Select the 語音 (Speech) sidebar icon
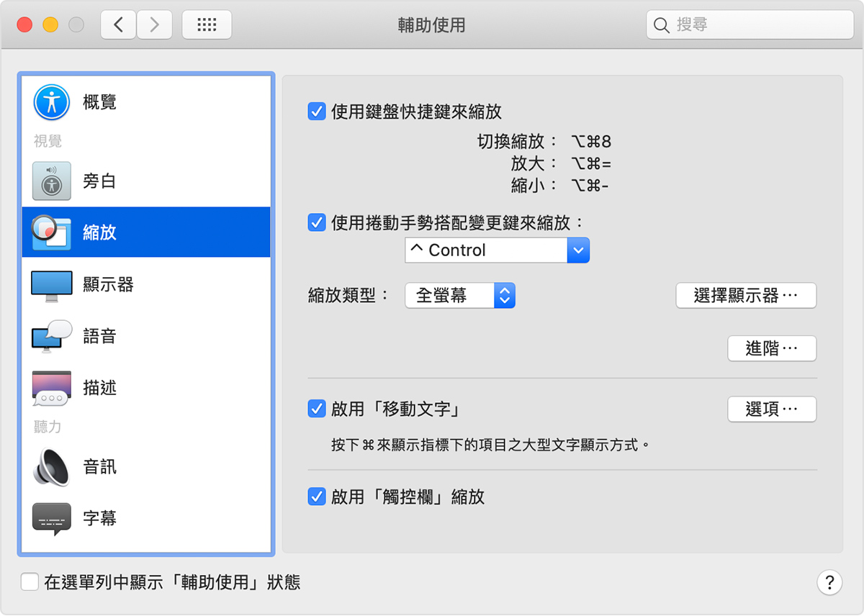The width and height of the screenshot is (864, 616). [x=50, y=336]
